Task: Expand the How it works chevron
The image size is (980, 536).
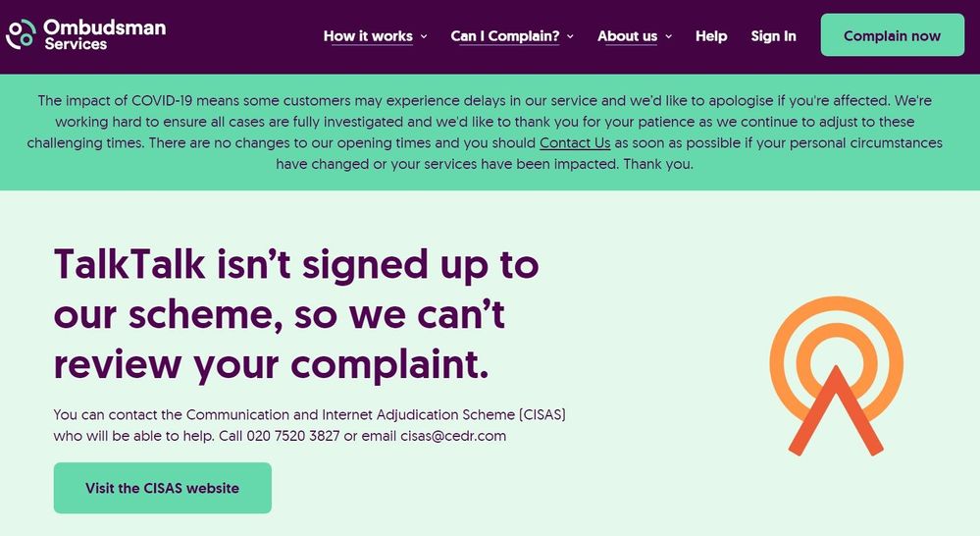Action: pyautogui.click(x=424, y=36)
